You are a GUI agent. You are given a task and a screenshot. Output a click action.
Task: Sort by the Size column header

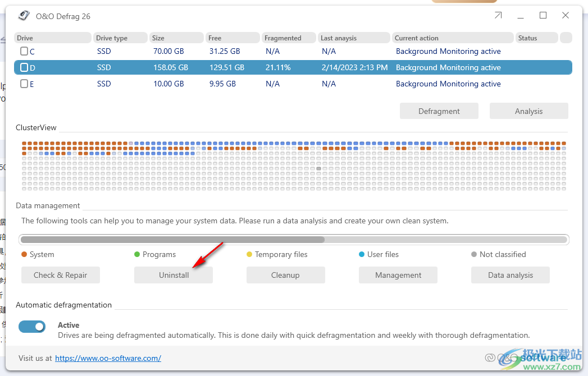(176, 38)
